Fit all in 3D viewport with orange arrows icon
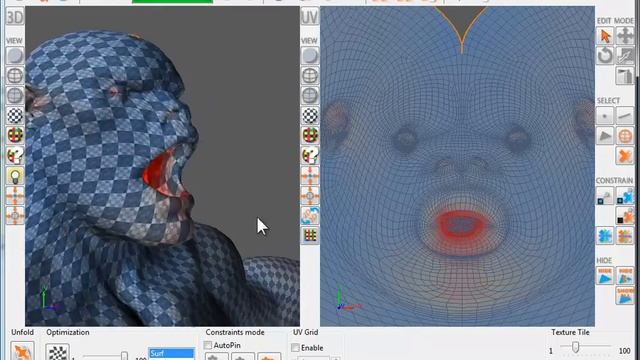The width and height of the screenshot is (640, 360). pos(15,196)
